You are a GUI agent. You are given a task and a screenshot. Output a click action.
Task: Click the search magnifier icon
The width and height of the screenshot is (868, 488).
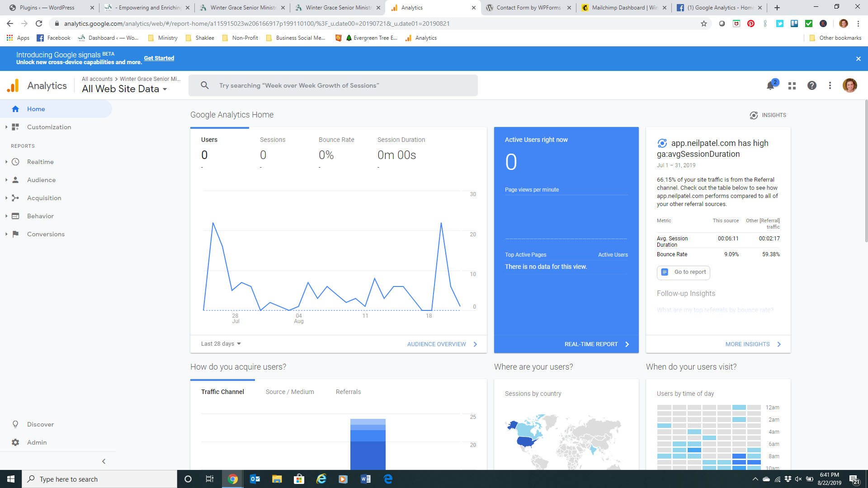(x=205, y=85)
